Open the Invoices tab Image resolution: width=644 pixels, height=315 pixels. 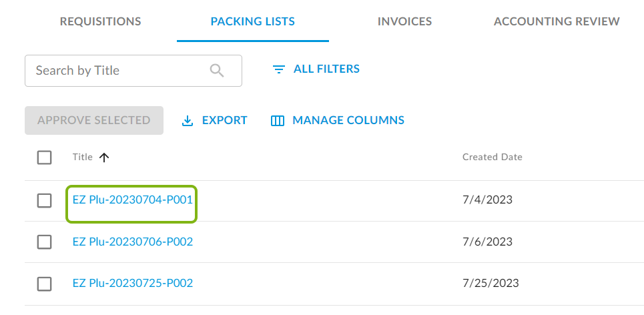coord(404,21)
